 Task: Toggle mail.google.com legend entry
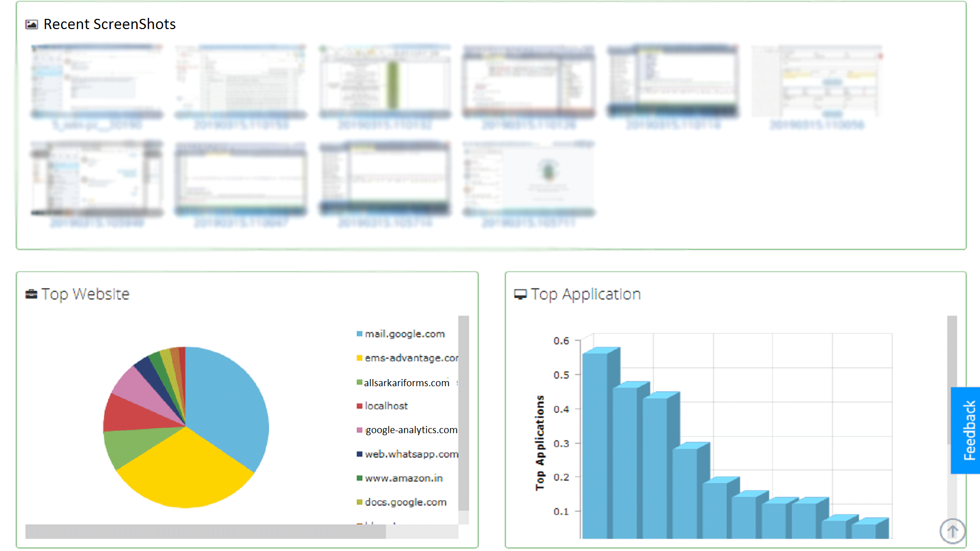tap(404, 334)
